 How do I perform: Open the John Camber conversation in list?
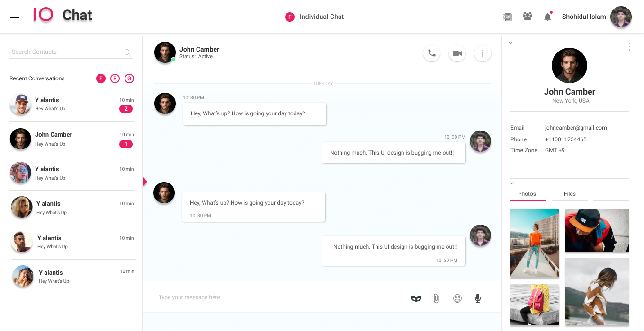72,139
